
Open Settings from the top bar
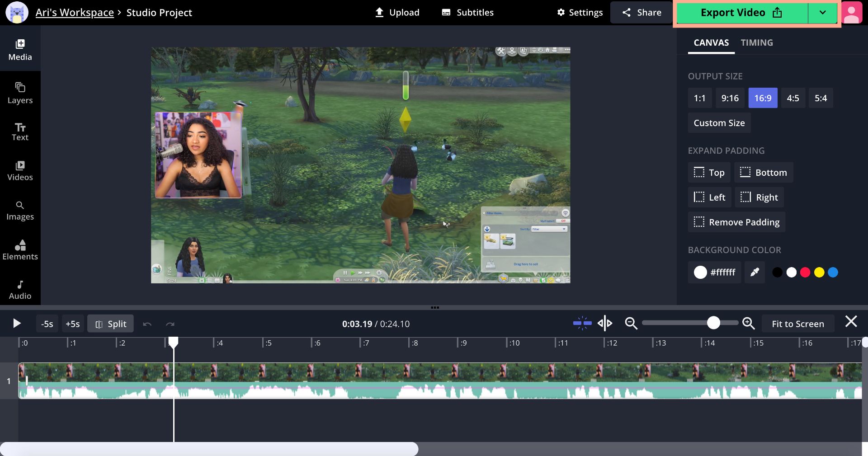(580, 13)
